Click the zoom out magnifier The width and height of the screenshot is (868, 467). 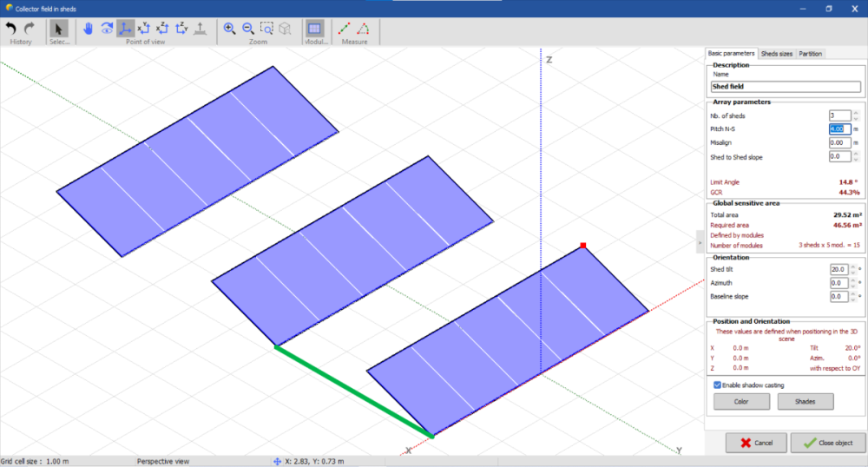point(247,29)
